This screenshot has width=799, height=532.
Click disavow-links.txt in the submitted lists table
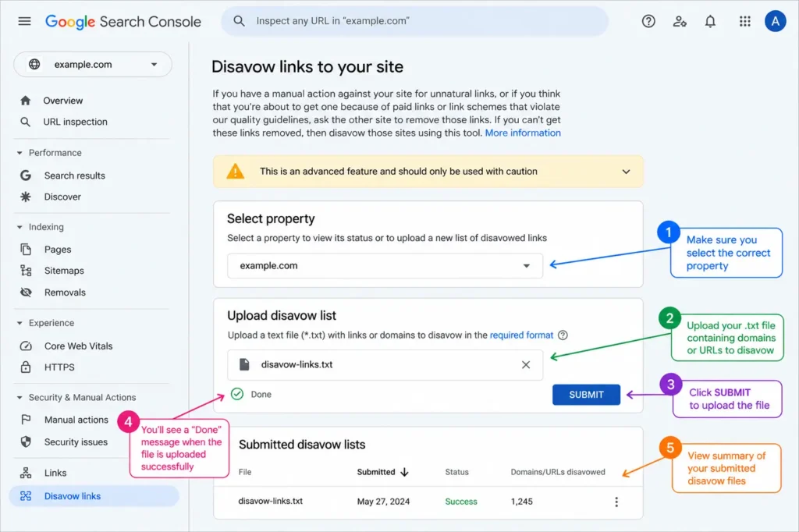(x=271, y=501)
